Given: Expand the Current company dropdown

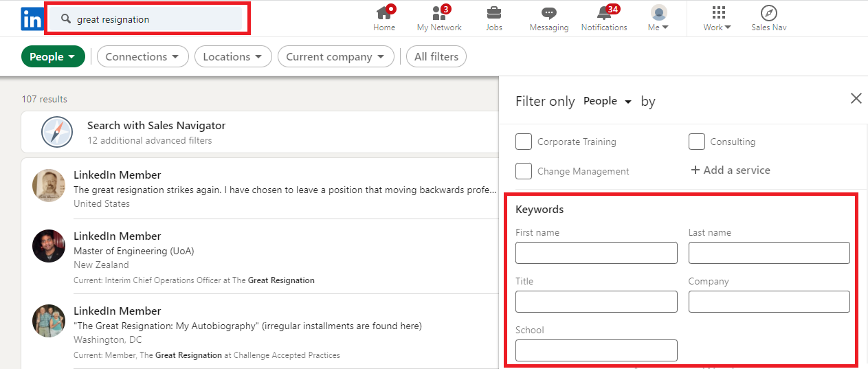Looking at the screenshot, I should click(335, 57).
